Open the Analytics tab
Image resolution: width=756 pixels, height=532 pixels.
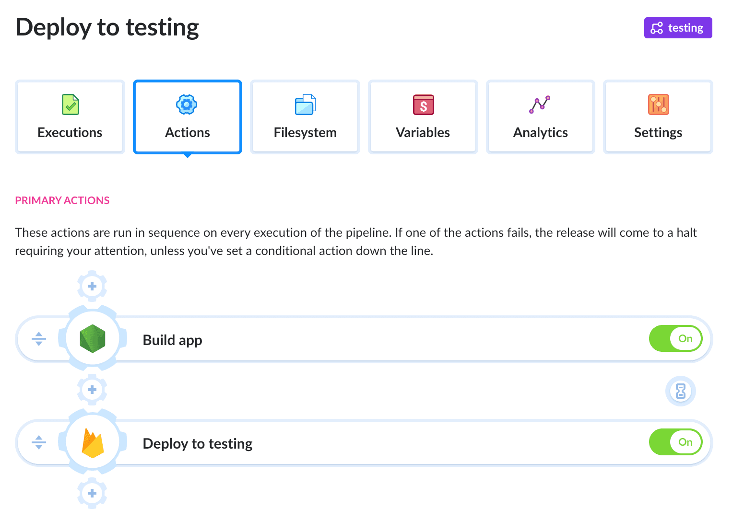tap(540, 117)
